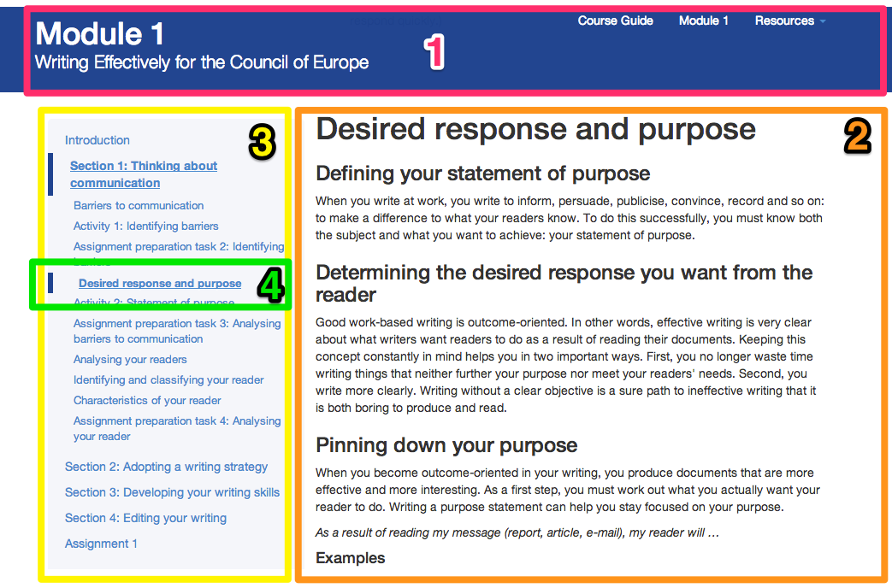This screenshot has width=892, height=588.
Task: Click Course Guide in top navigation
Action: [615, 21]
